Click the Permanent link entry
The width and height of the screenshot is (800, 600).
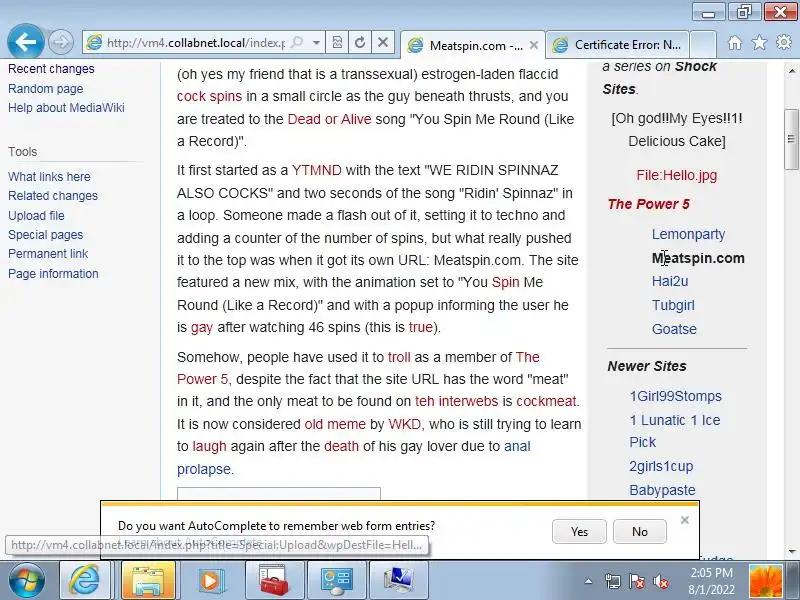click(x=48, y=254)
